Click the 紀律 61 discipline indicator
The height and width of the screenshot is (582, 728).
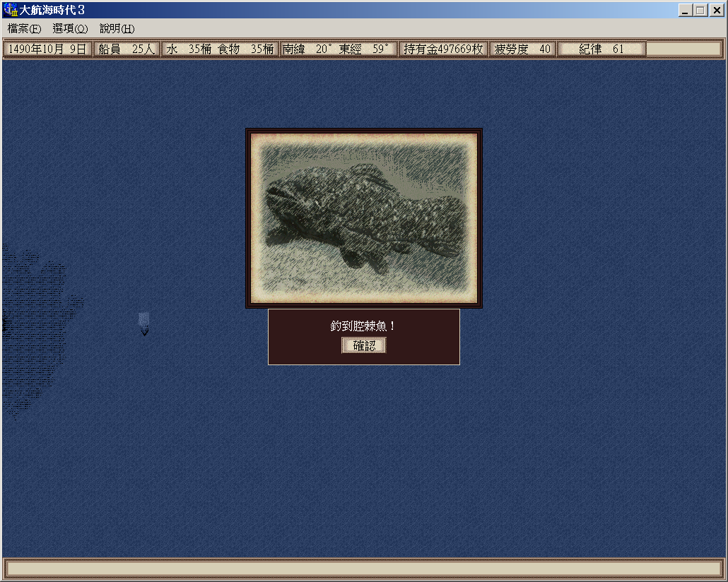tap(601, 49)
